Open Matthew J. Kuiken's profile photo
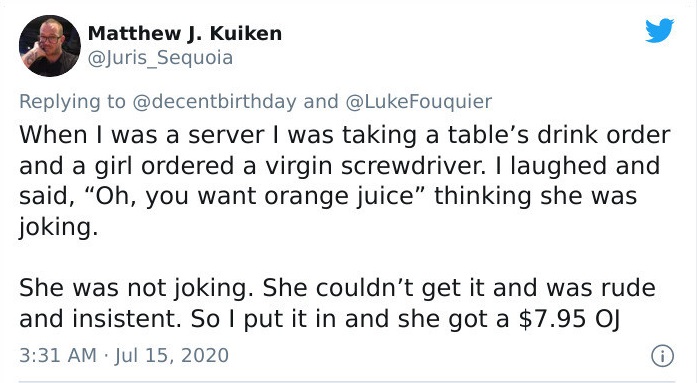Screen dimensions: 697x383 [x=50, y=46]
